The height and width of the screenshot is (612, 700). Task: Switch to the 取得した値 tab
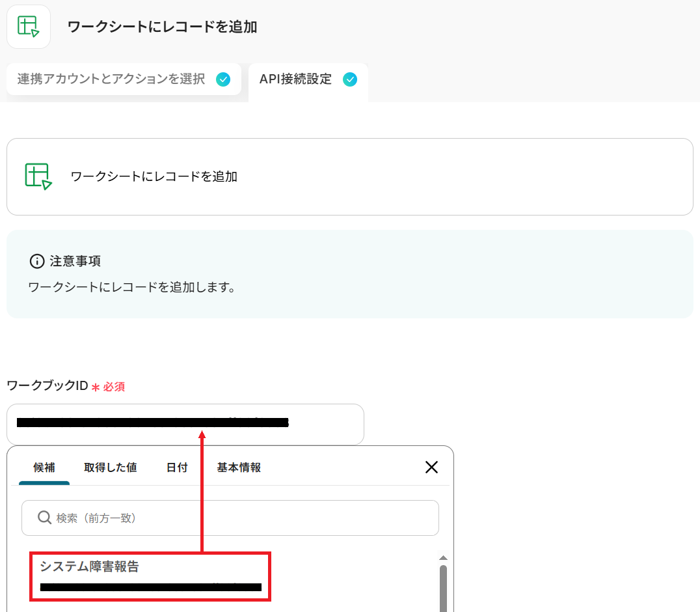[110, 467]
